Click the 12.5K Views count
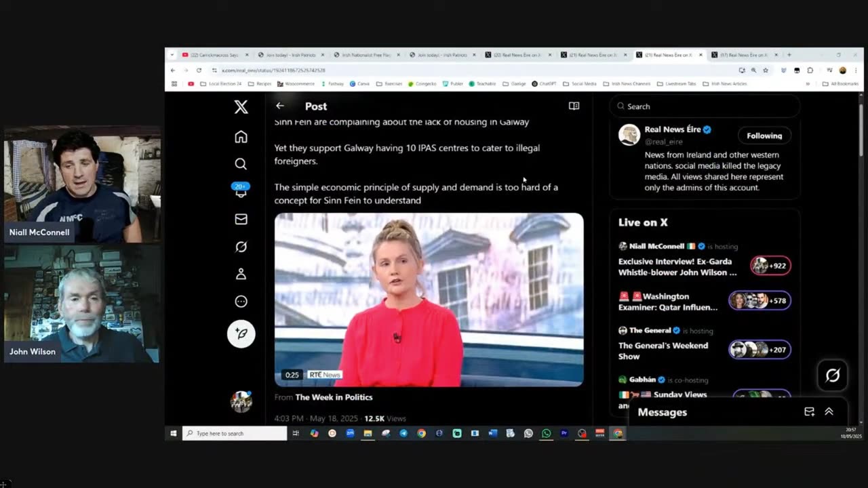Screen dimensions: 868x488 coord(385,418)
